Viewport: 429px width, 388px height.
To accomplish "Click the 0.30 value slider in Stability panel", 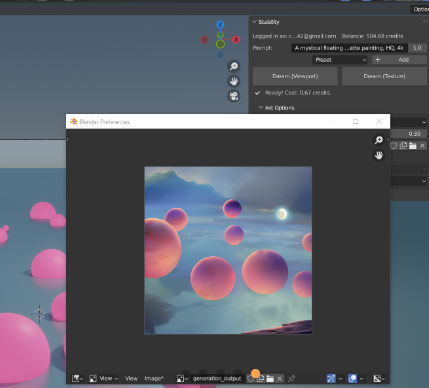I will pyautogui.click(x=409, y=134).
